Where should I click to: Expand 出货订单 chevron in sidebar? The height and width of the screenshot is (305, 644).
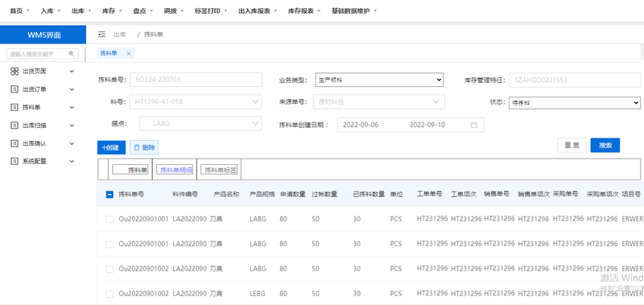(72, 89)
